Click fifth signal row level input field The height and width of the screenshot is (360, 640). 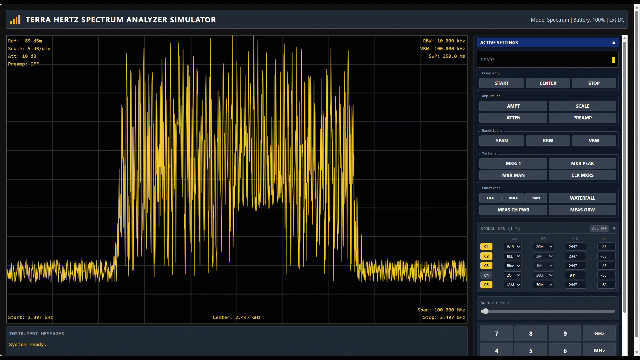point(606,285)
